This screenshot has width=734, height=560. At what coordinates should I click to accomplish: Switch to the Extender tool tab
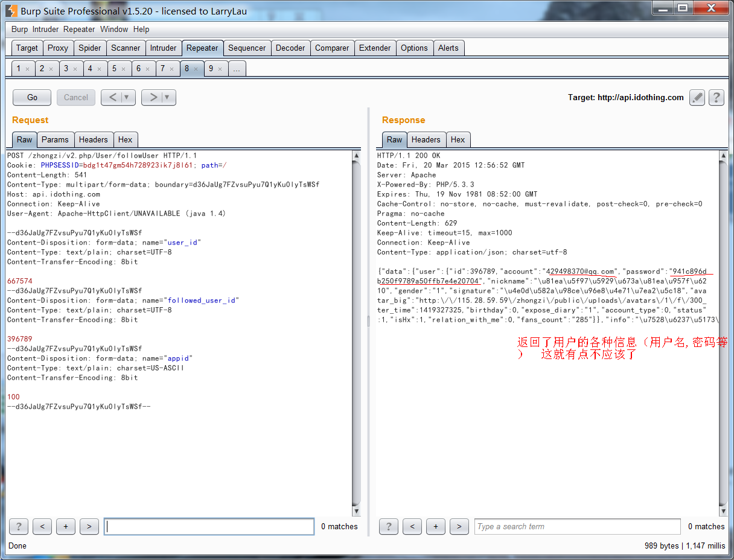(375, 48)
